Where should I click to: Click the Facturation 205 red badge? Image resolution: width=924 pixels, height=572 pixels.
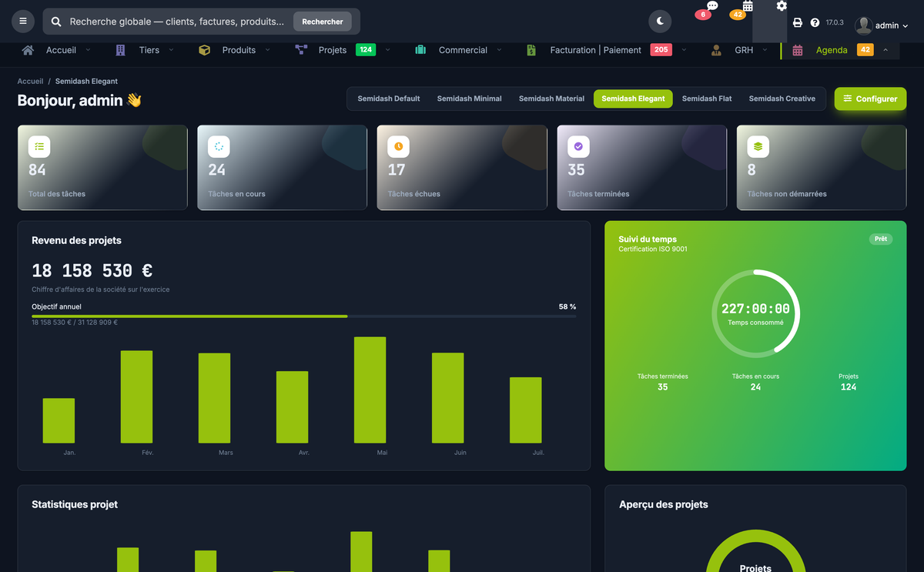tap(661, 50)
